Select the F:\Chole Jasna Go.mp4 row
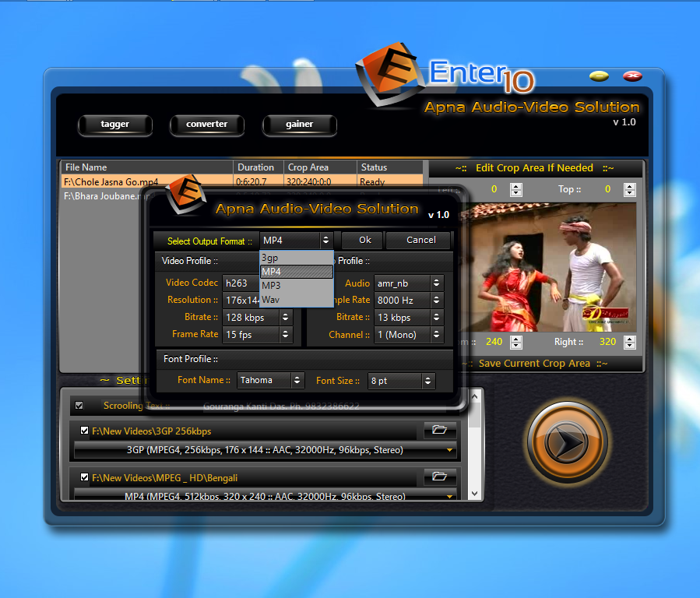This screenshot has height=598, width=700. point(241,181)
